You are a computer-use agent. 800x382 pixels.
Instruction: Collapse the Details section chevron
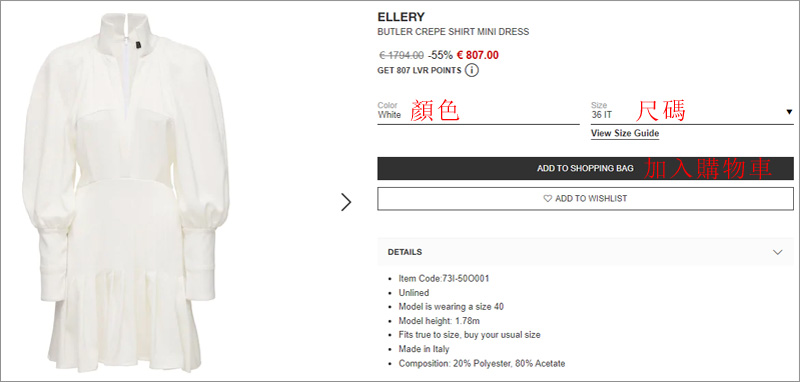click(778, 252)
